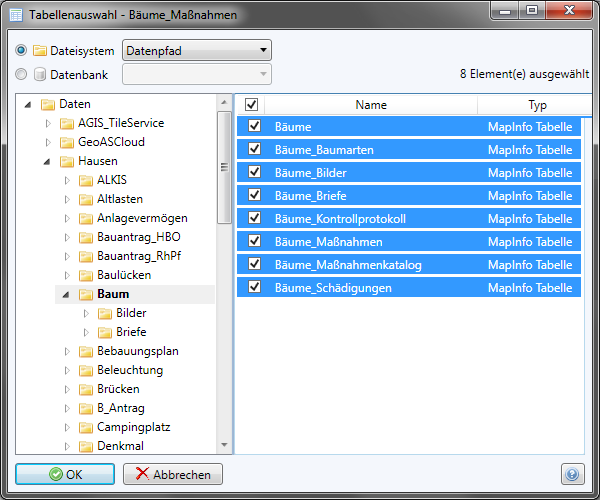
Task: Click the Campingplatz folder icon
Action: 86,427
